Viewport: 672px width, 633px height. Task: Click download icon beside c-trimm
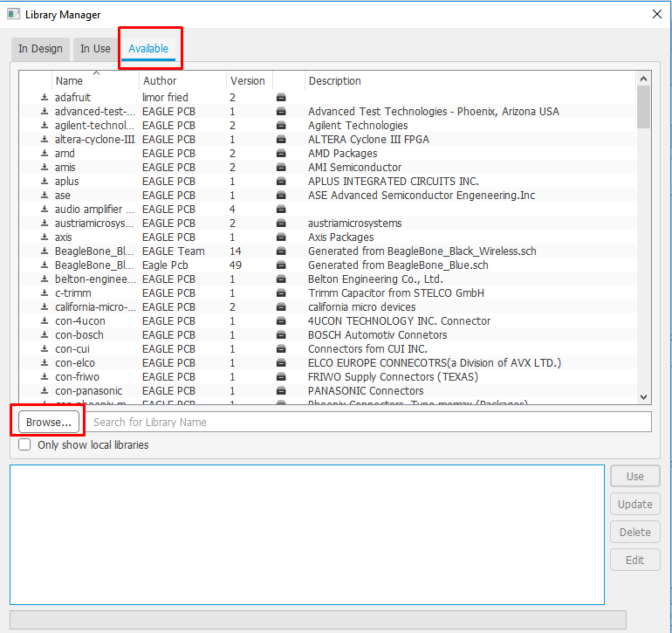click(x=45, y=292)
